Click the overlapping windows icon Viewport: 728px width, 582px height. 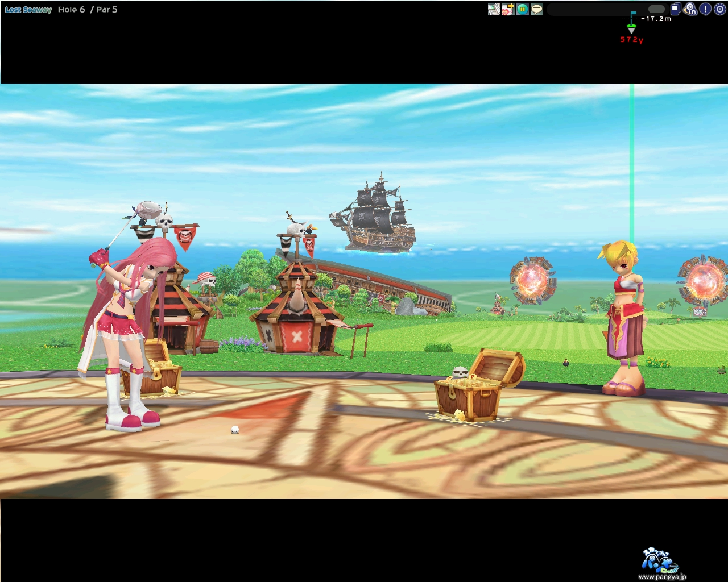click(675, 9)
